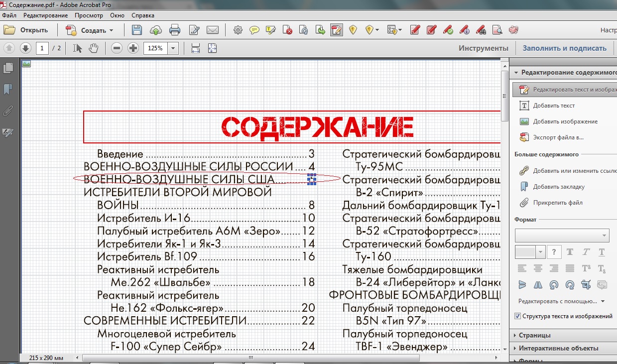The height and width of the screenshot is (364, 617).
Task: Open the Page Thumbnails panel icon
Action: point(8,68)
